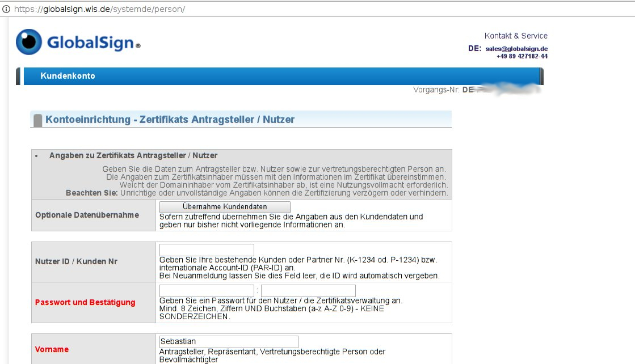Focus the password confirmation field
Image resolution: width=635 pixels, height=364 pixels.
point(308,290)
